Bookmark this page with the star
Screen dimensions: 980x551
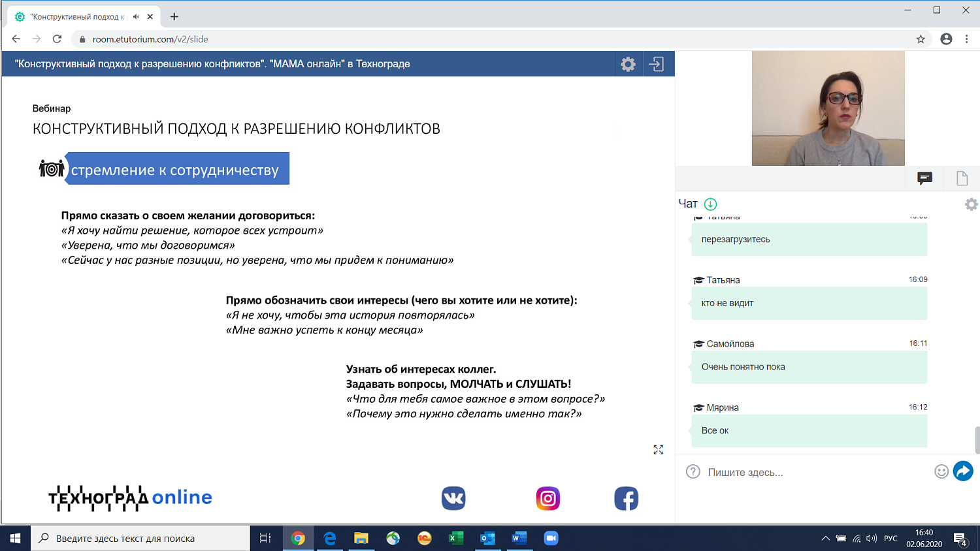(921, 39)
